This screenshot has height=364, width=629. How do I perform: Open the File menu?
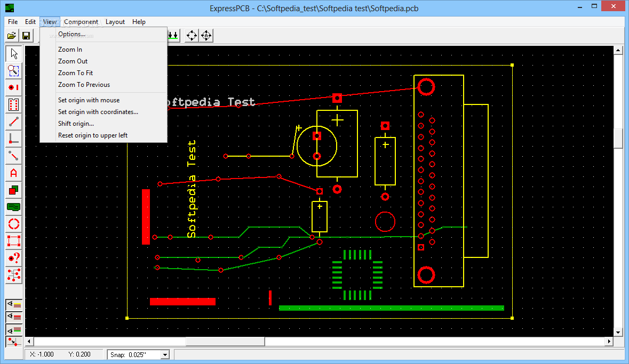[13, 22]
